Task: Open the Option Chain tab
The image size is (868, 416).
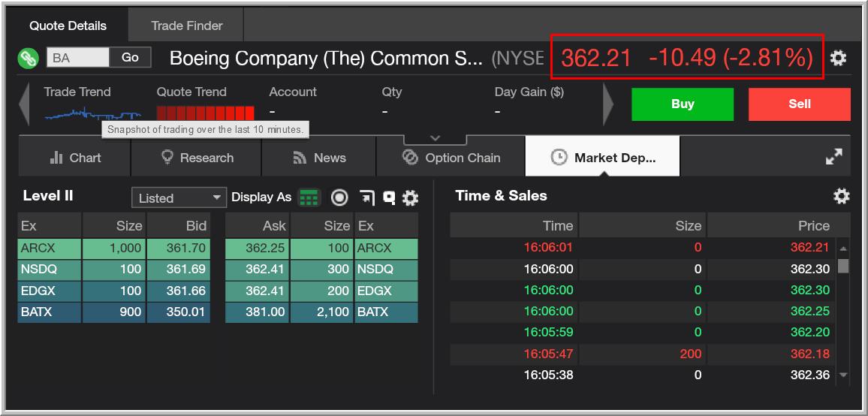Action: pos(451,158)
